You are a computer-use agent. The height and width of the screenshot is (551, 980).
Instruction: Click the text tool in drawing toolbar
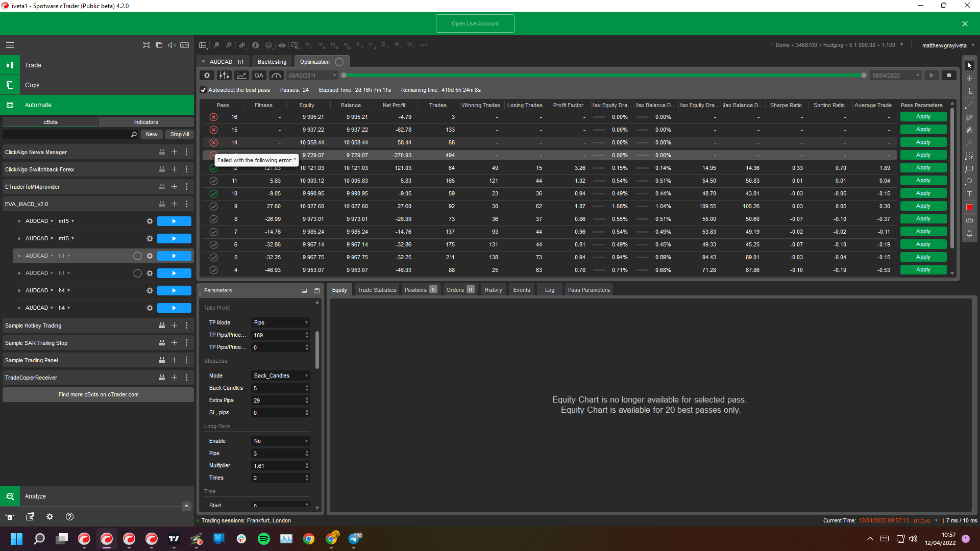pyautogui.click(x=969, y=194)
